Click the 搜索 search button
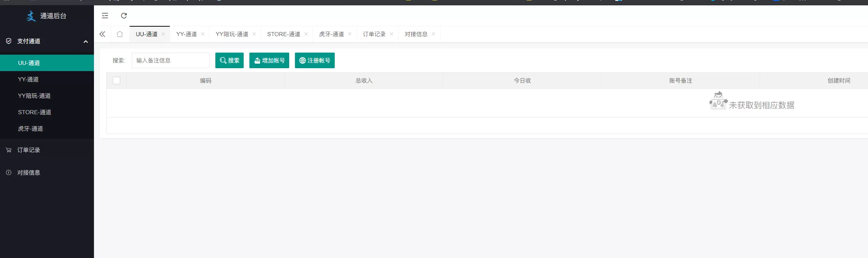This screenshot has width=868, height=258. [x=229, y=60]
